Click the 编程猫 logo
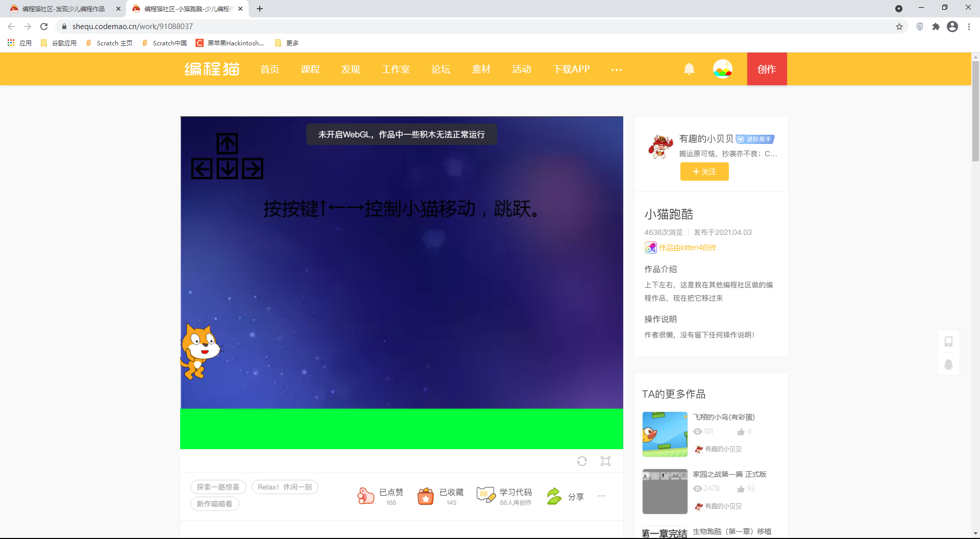 point(212,69)
